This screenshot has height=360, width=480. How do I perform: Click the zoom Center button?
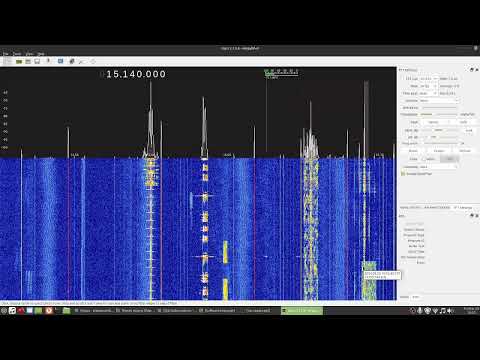pyautogui.click(x=439, y=151)
